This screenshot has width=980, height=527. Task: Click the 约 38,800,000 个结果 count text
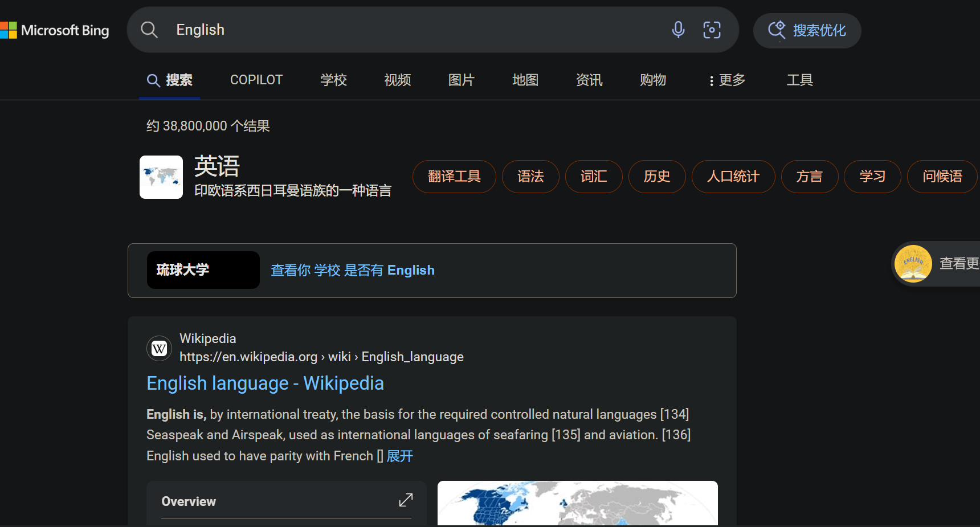click(208, 126)
